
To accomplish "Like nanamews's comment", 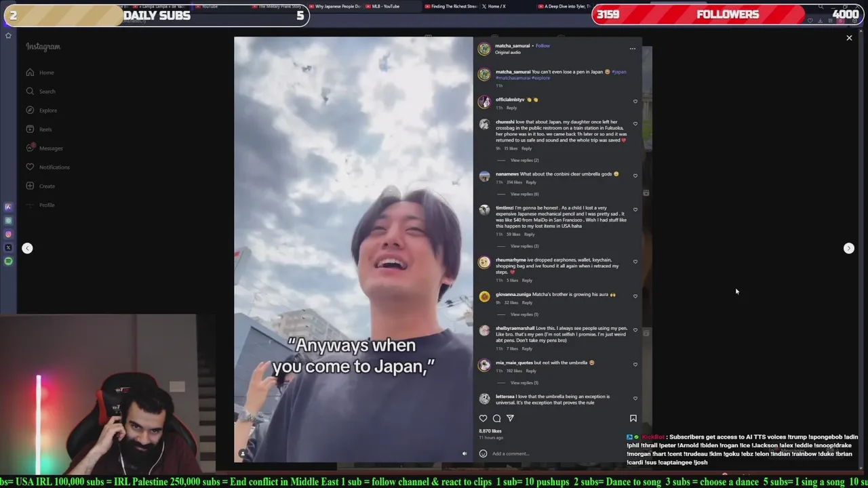I will tap(635, 176).
